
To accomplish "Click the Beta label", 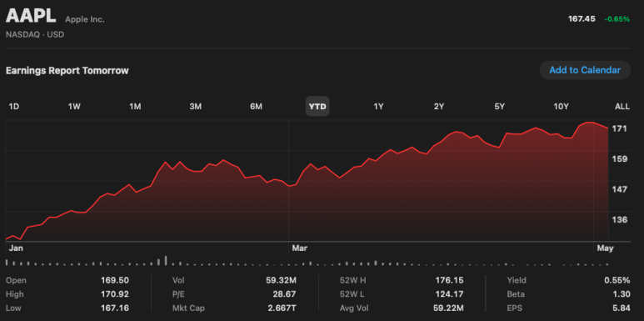I will coord(516,294).
